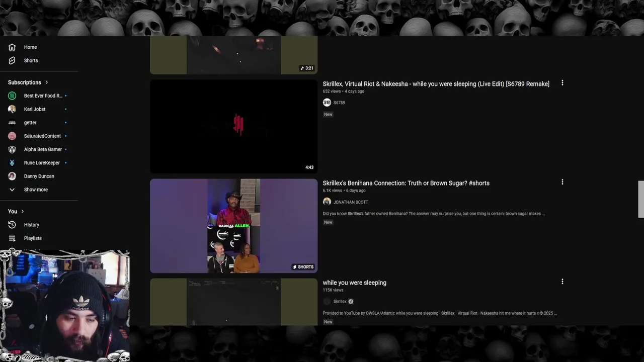Click '6.1K views • 6 days ago' text
Viewport: 644px width, 362px height.
pyautogui.click(x=344, y=191)
